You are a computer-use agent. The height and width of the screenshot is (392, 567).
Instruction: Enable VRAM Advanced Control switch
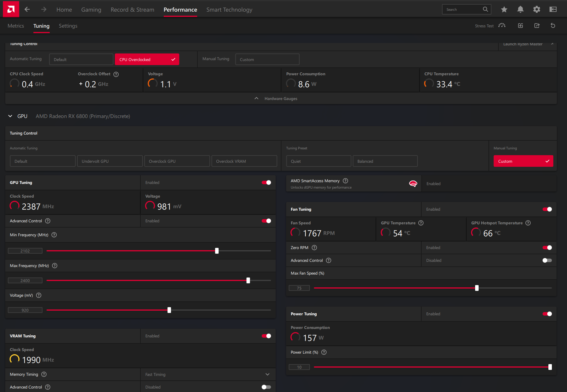(x=266, y=387)
